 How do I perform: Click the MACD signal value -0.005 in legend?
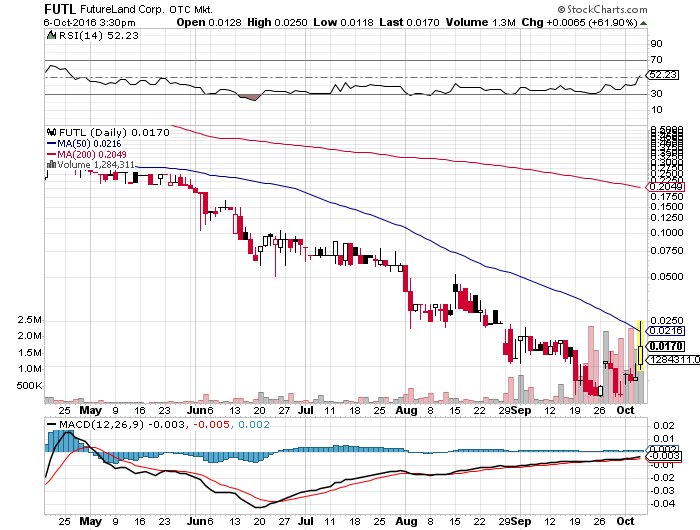(212, 425)
